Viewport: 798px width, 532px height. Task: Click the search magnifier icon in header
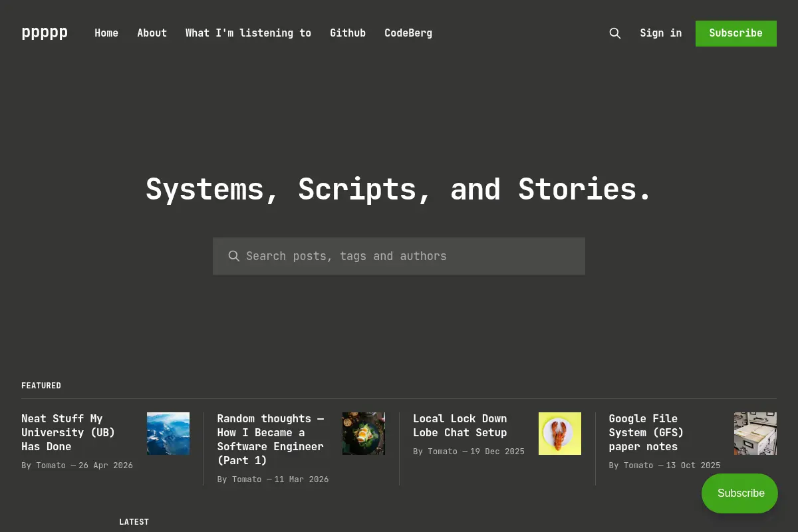click(615, 33)
